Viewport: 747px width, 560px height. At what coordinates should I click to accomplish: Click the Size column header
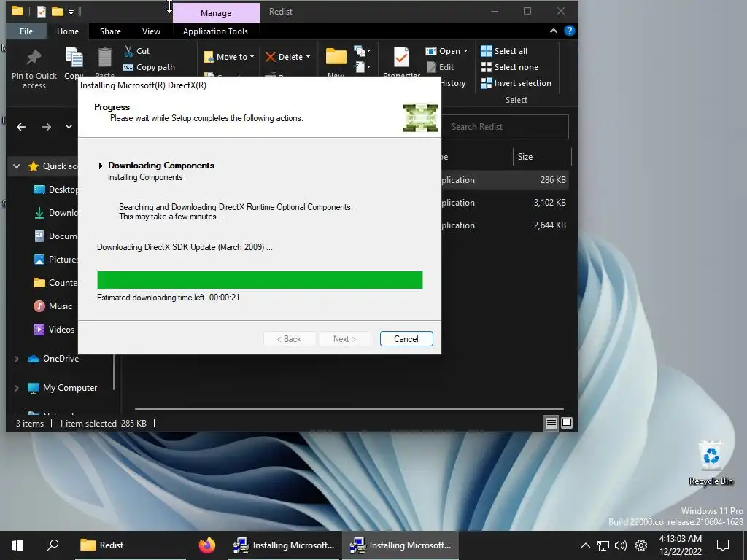pos(542,157)
